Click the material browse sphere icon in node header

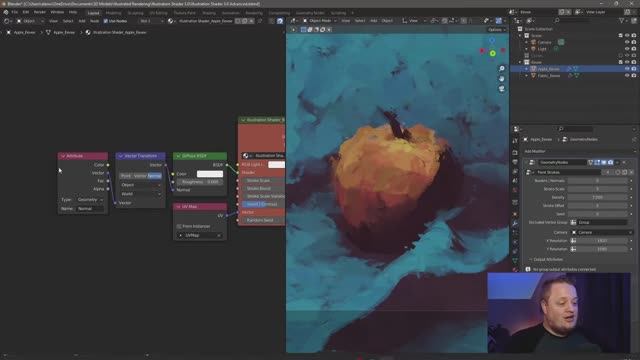(171, 21)
